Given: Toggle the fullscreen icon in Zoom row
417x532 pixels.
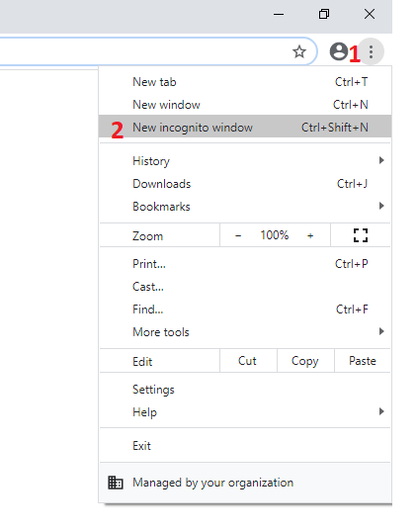Looking at the screenshot, I should [361, 235].
